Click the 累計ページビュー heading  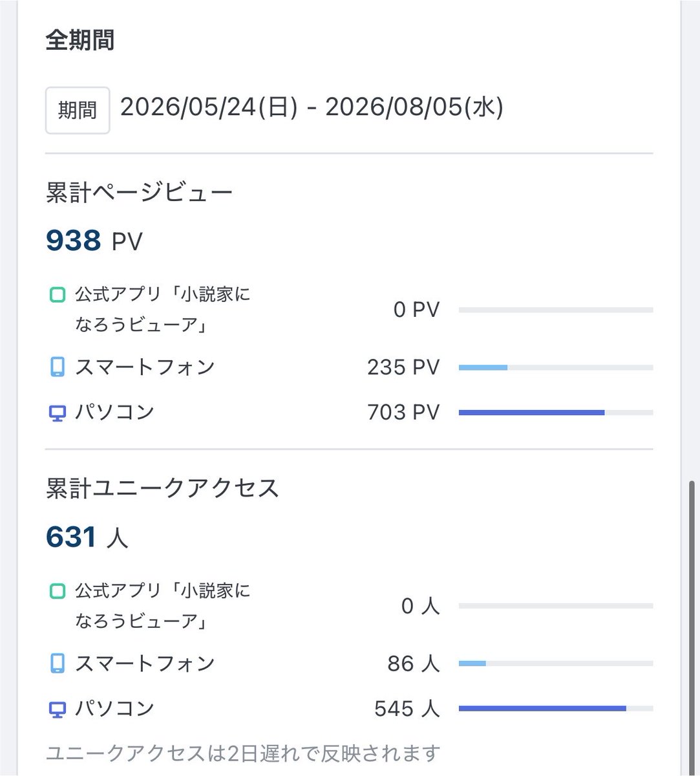pos(139,193)
